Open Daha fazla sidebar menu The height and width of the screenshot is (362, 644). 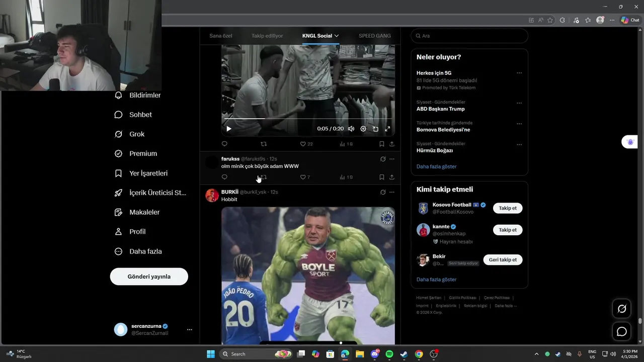tap(138, 251)
